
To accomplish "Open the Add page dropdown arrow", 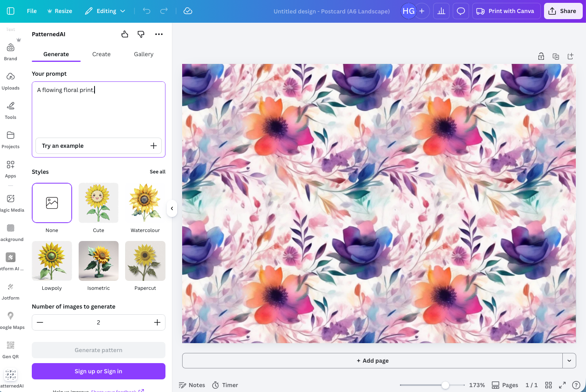I will tap(569, 360).
